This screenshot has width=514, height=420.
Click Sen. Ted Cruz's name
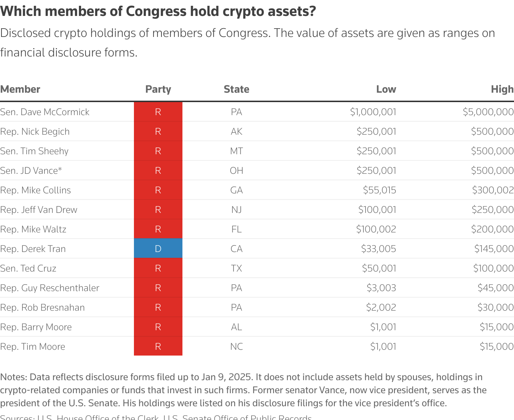click(x=28, y=268)
